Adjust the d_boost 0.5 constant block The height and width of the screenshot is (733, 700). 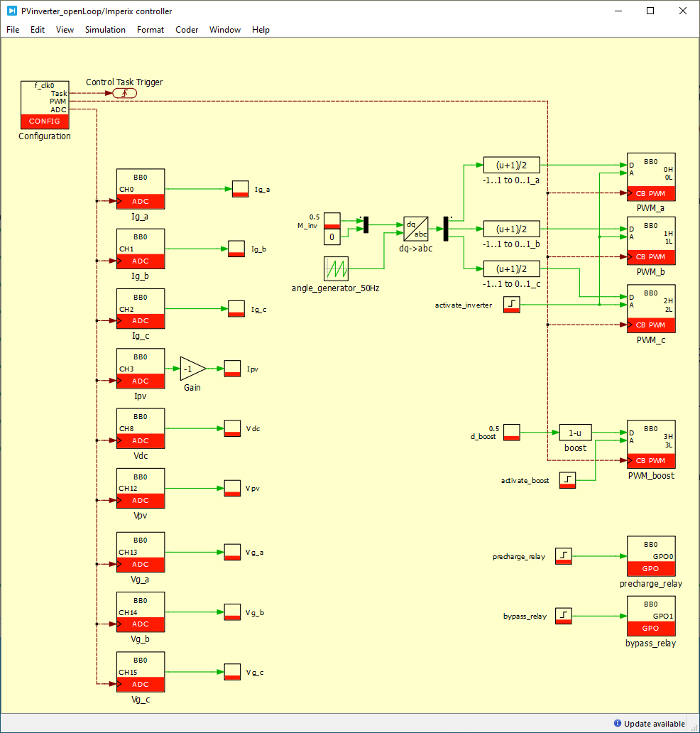(512, 432)
